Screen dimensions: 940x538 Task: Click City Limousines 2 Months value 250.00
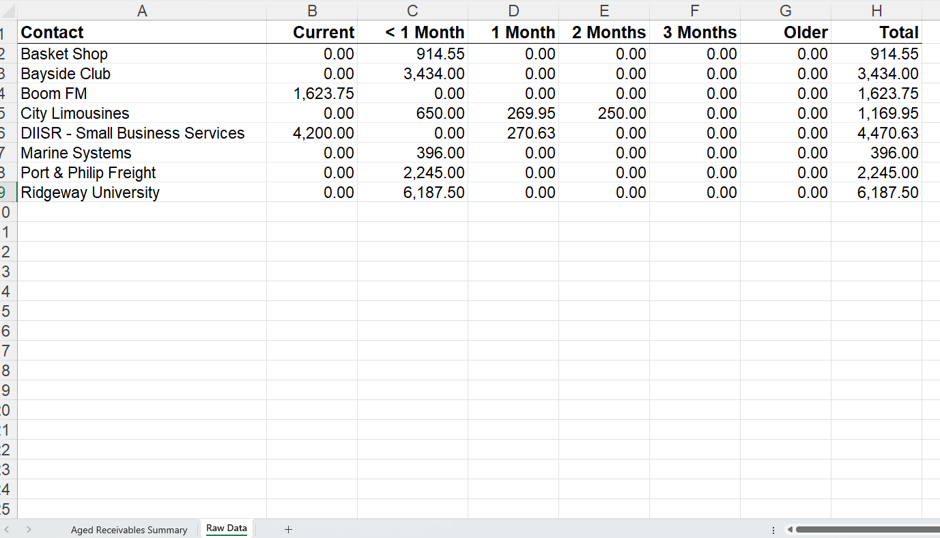[x=604, y=113]
